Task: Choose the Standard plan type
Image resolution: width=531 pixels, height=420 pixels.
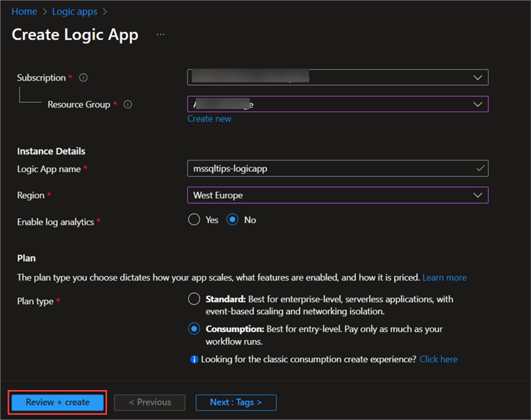Action: (194, 299)
